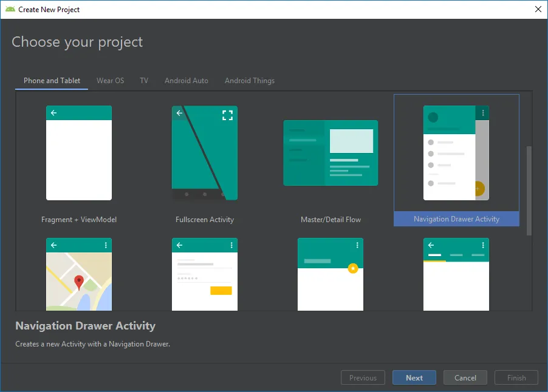
Task: Browse Android Things templates
Action: pos(249,80)
